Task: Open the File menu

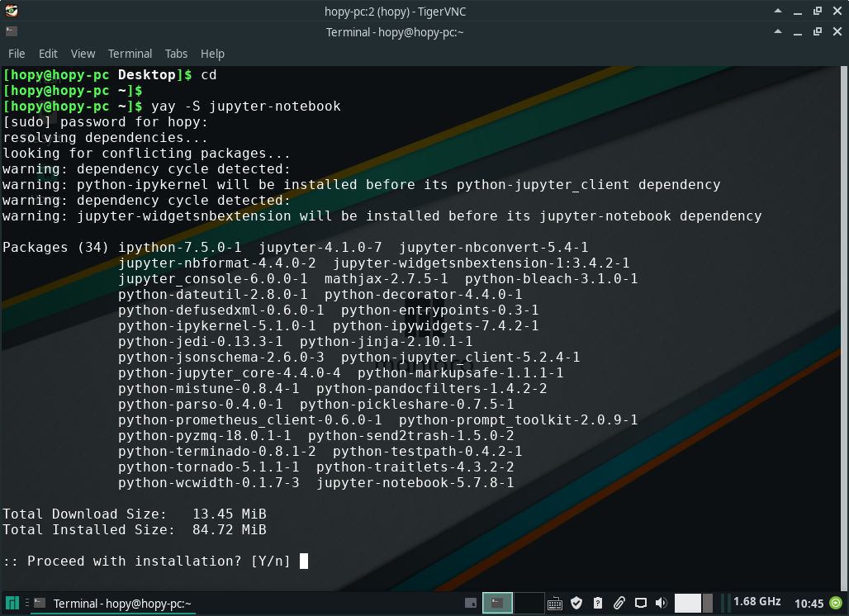Action: click(x=17, y=54)
